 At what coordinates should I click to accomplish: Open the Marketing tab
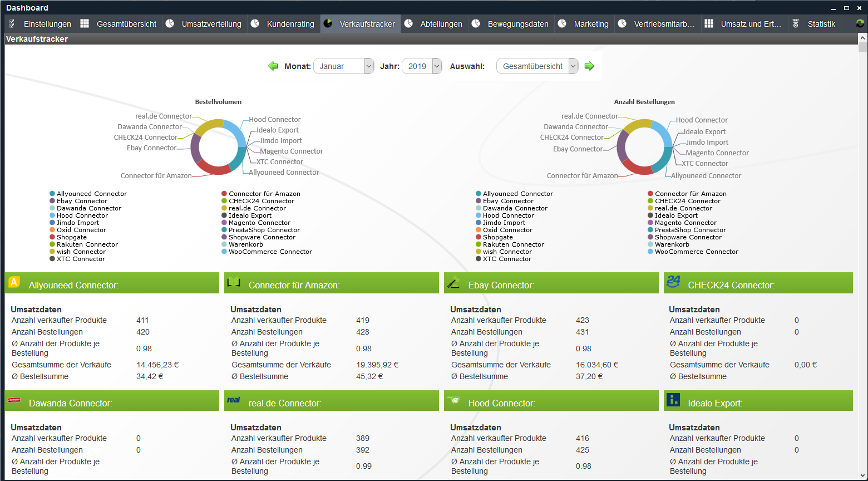click(x=584, y=24)
